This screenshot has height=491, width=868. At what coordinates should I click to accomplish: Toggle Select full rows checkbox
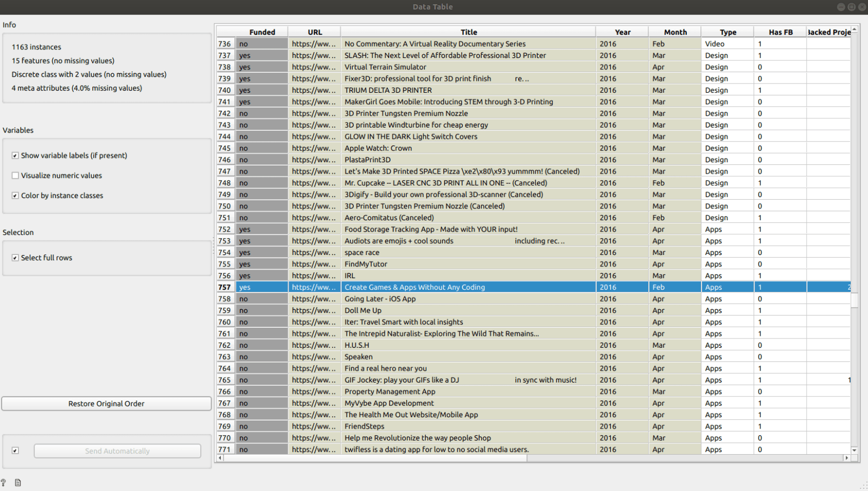pos(15,258)
